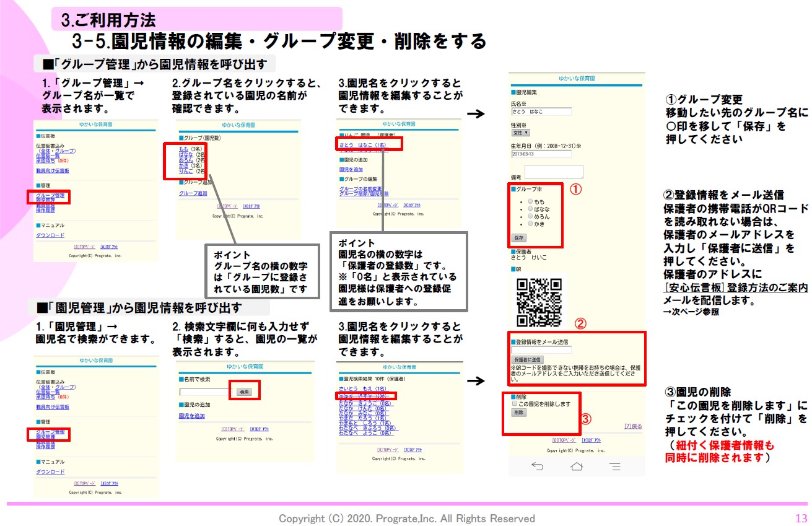Select the もも group radio button
Image resolution: width=812 pixels, height=526 pixels.
tap(530, 202)
